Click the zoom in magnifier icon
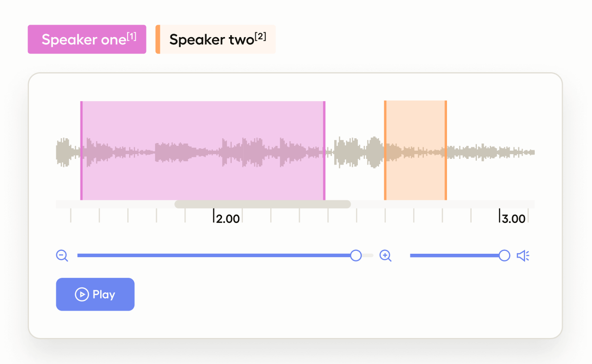The image size is (592, 364). pos(385,256)
